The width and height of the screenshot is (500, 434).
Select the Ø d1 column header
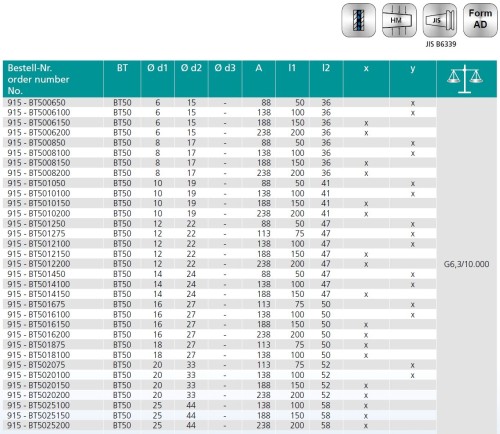tap(157, 79)
